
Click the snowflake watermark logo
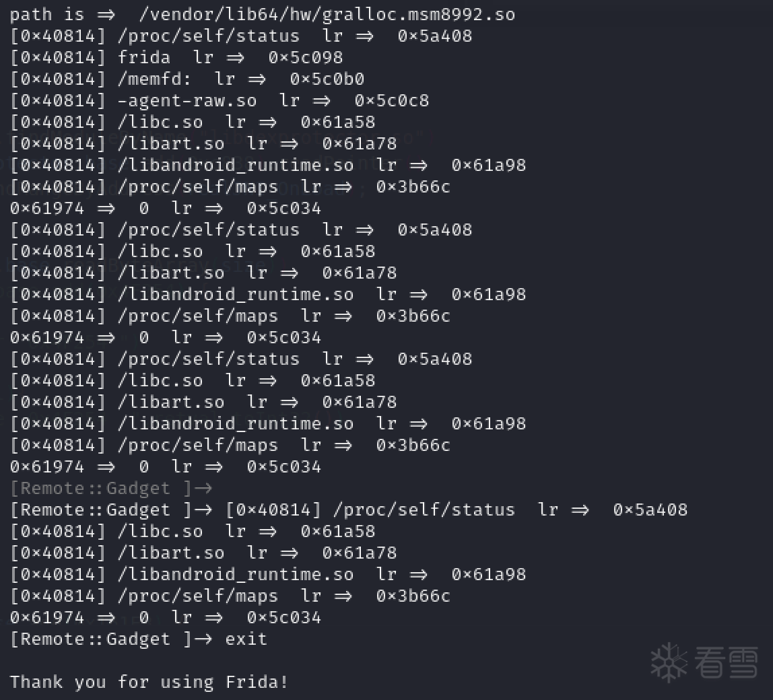tap(669, 663)
